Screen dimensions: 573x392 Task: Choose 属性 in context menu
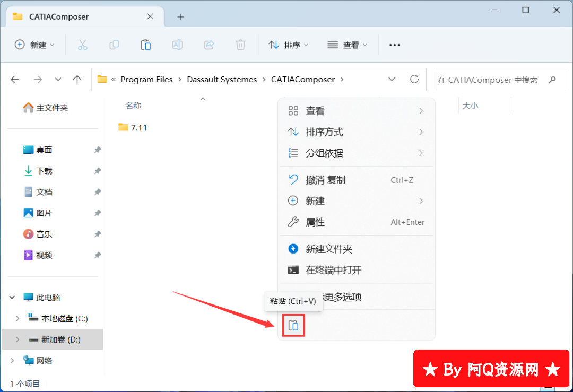pos(357,222)
